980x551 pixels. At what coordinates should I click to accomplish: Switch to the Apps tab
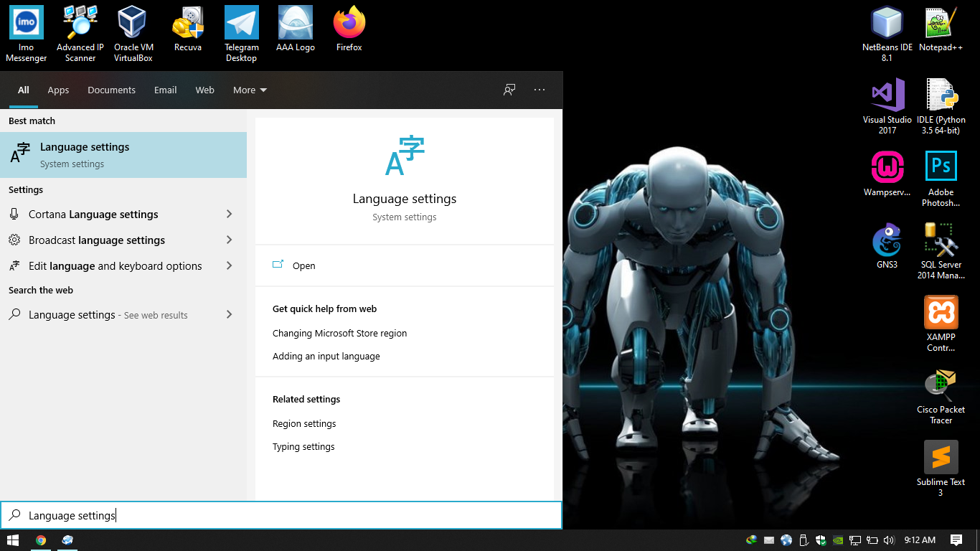point(58,90)
